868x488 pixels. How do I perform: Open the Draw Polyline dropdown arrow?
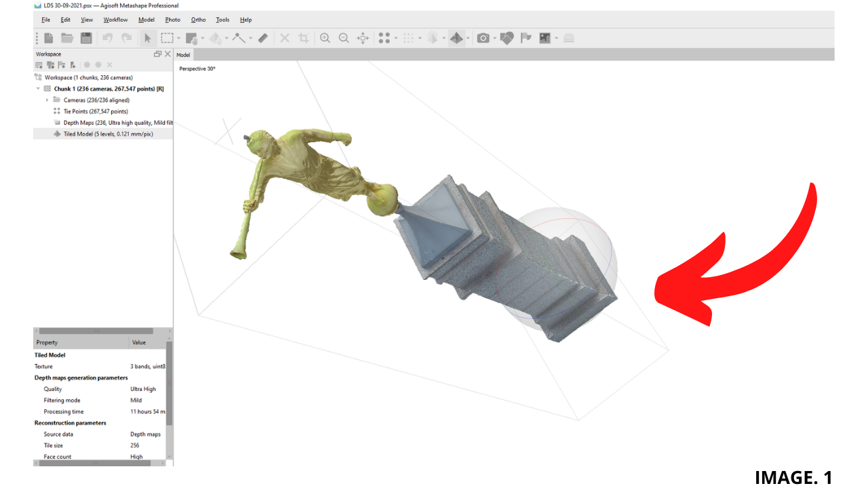coord(250,39)
